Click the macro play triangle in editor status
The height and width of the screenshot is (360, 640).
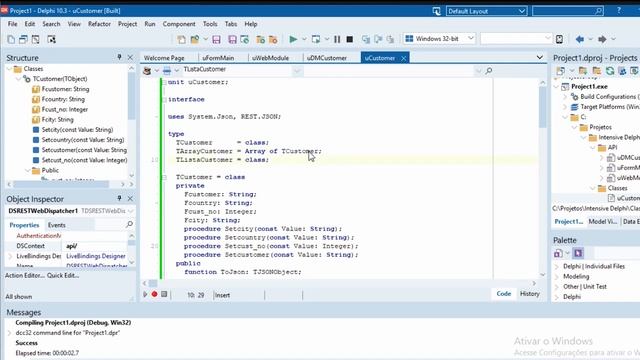point(145,294)
